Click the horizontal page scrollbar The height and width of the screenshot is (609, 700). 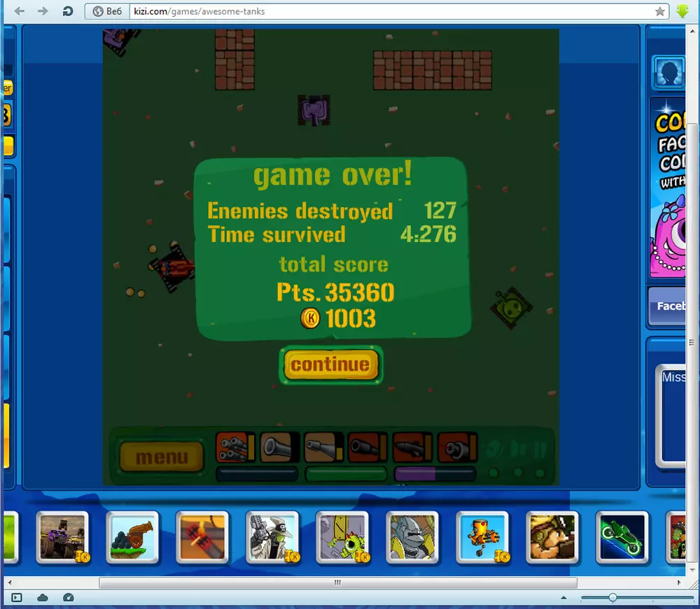[x=337, y=582]
